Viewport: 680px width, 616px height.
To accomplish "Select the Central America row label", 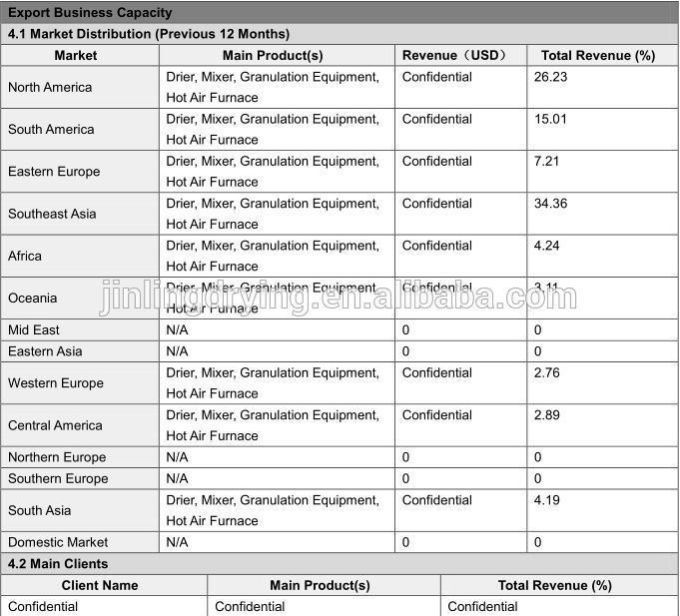I will [55, 425].
